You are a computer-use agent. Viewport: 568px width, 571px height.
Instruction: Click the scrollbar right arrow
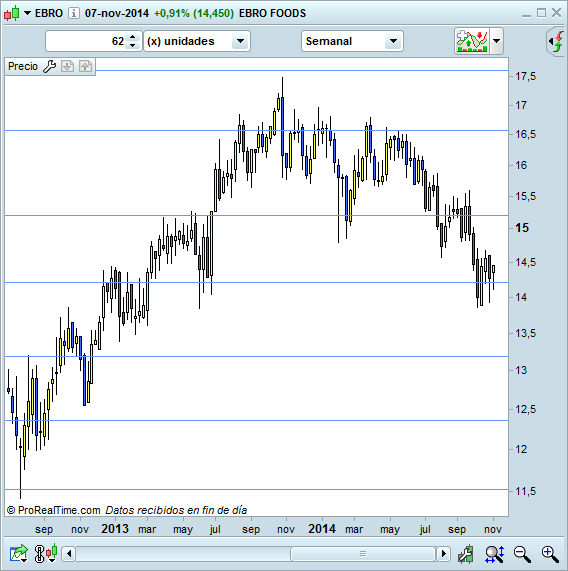pyautogui.click(x=443, y=554)
